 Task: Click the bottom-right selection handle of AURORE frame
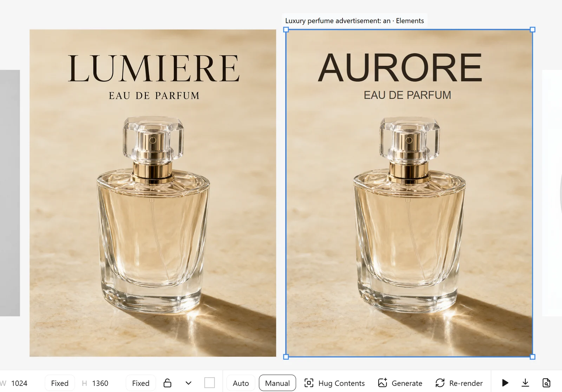tap(532, 357)
